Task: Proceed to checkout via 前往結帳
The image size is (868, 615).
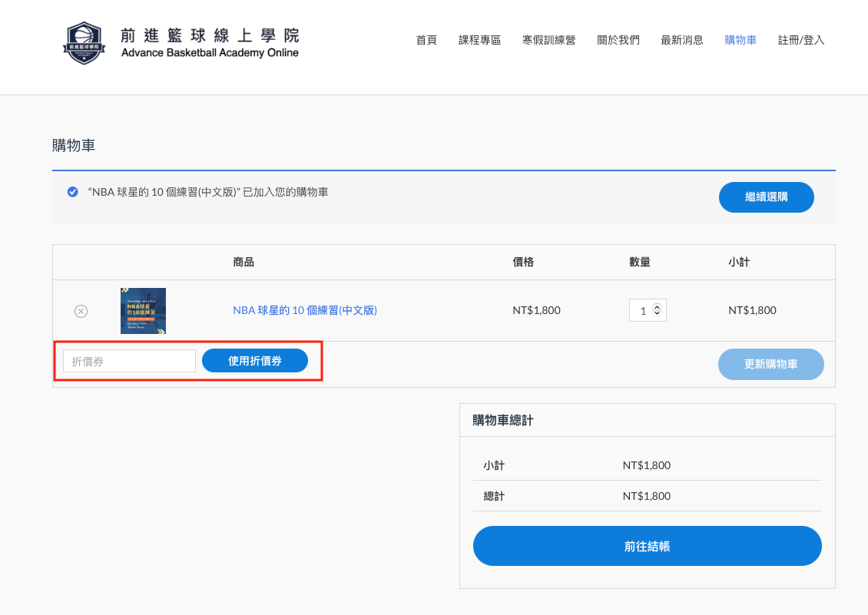Action: (x=647, y=546)
